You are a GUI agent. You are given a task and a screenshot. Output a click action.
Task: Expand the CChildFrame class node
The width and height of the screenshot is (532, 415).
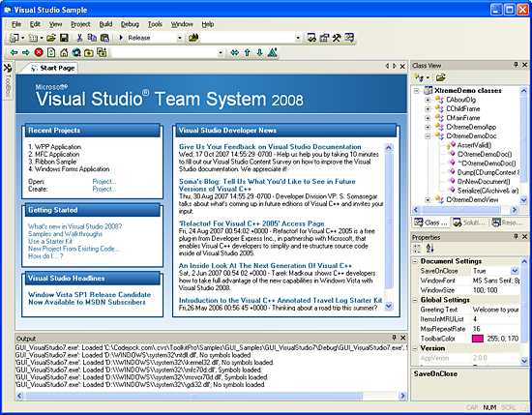point(428,109)
